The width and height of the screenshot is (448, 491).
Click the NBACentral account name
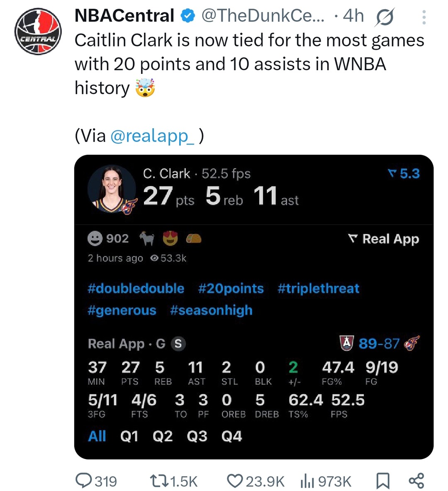click(124, 16)
